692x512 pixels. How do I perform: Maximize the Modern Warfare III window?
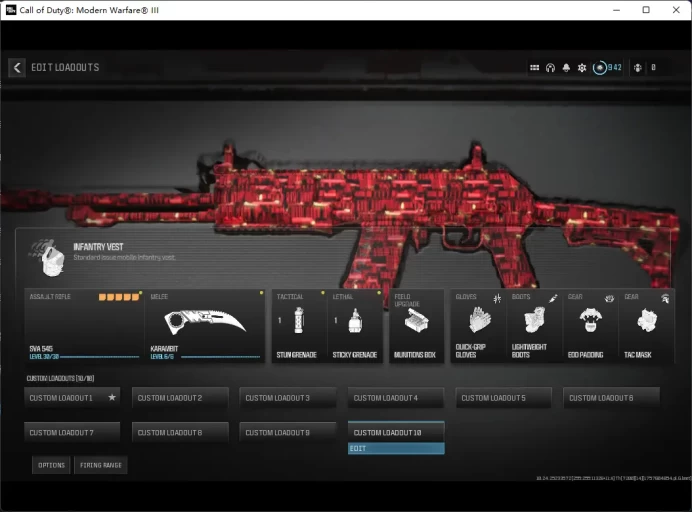pos(646,10)
